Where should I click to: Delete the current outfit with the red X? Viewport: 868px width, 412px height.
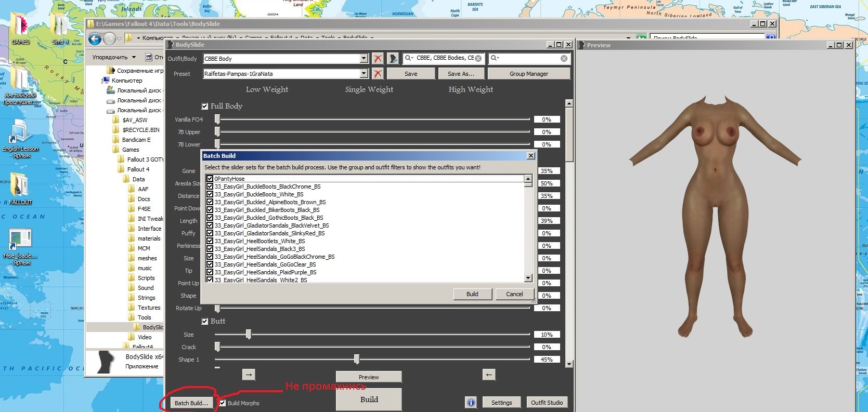tap(378, 59)
